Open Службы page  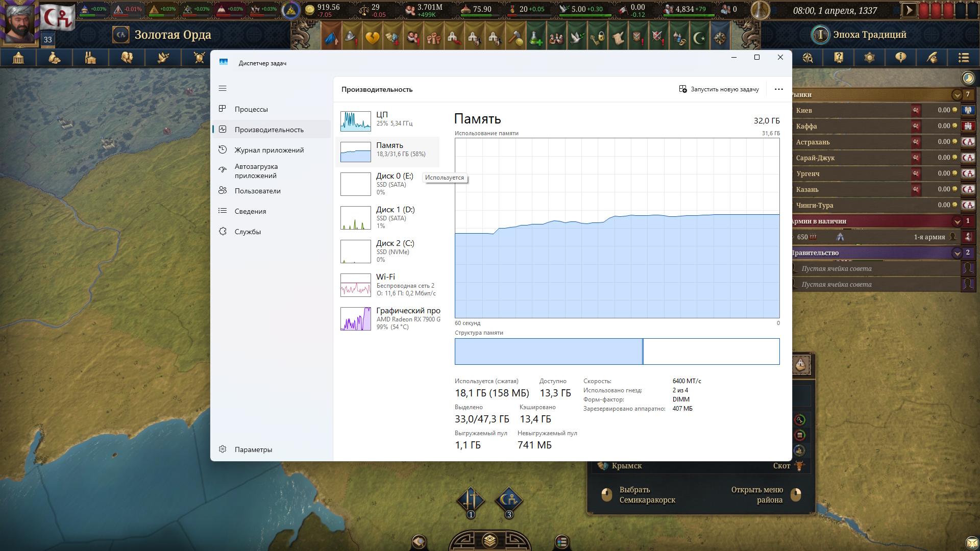[x=272, y=232]
